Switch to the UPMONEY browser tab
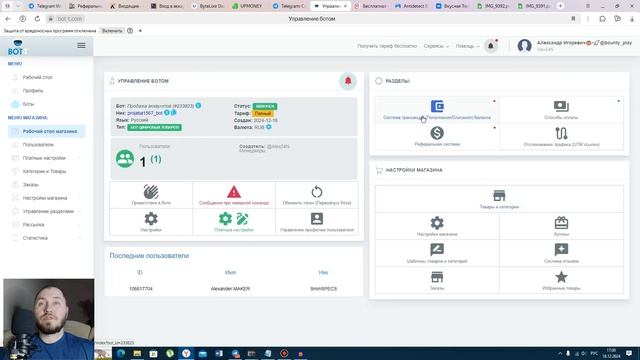Screen dimensions: 640x360 247,6
